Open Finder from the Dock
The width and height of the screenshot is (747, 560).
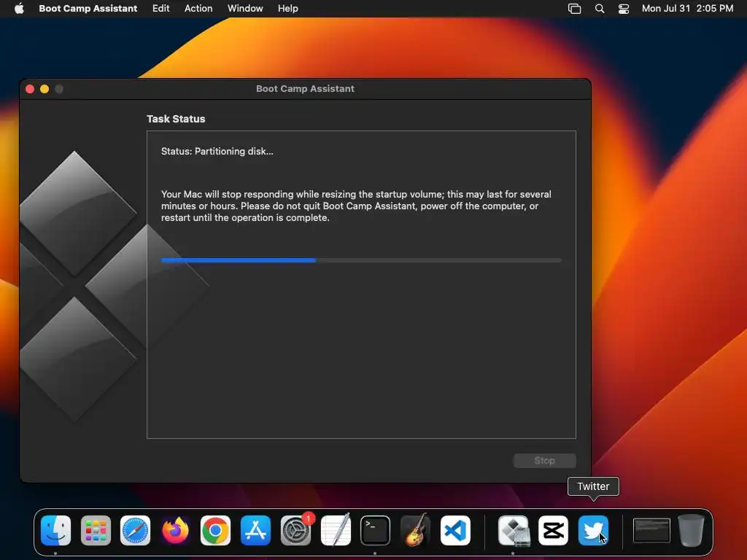tap(55, 530)
